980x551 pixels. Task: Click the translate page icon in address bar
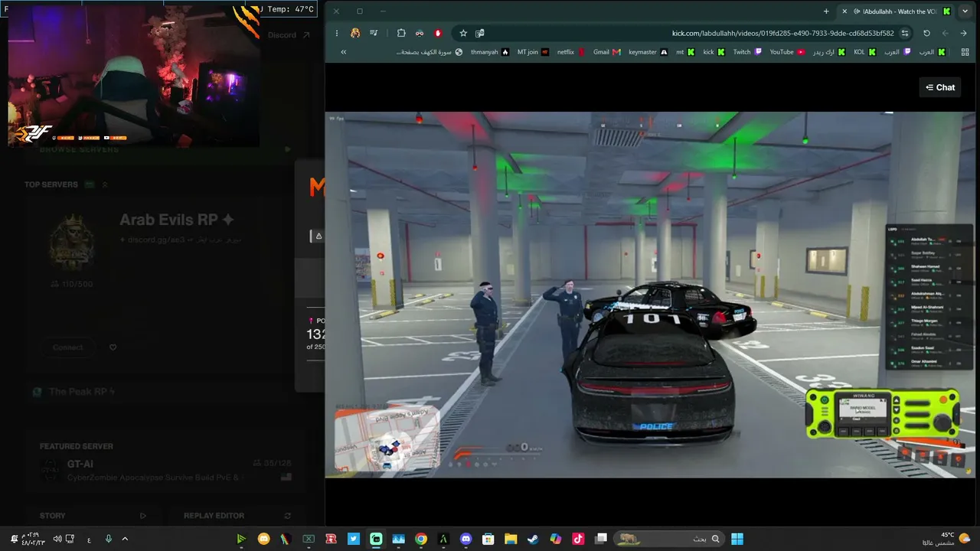tap(480, 33)
